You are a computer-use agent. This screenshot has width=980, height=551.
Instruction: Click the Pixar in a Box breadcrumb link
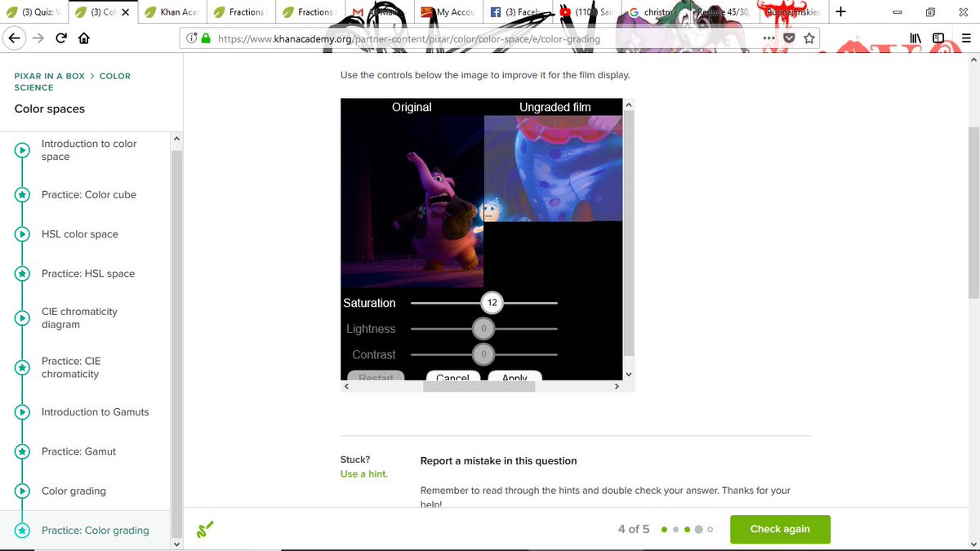click(49, 76)
